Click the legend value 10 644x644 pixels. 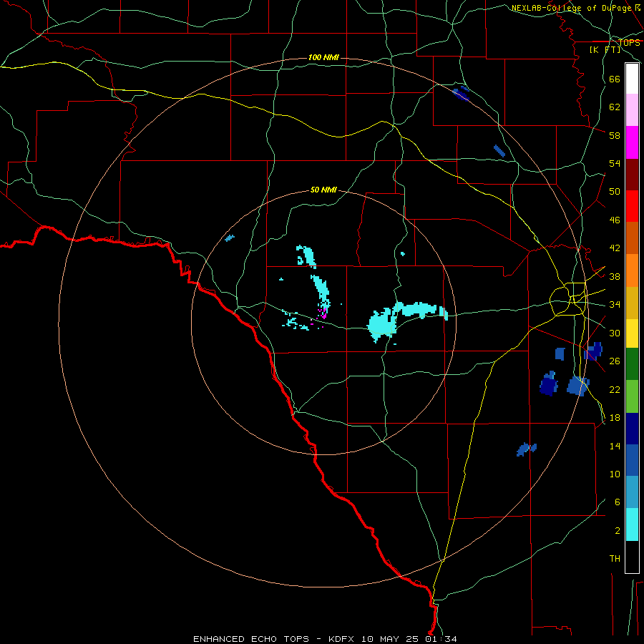click(x=615, y=474)
